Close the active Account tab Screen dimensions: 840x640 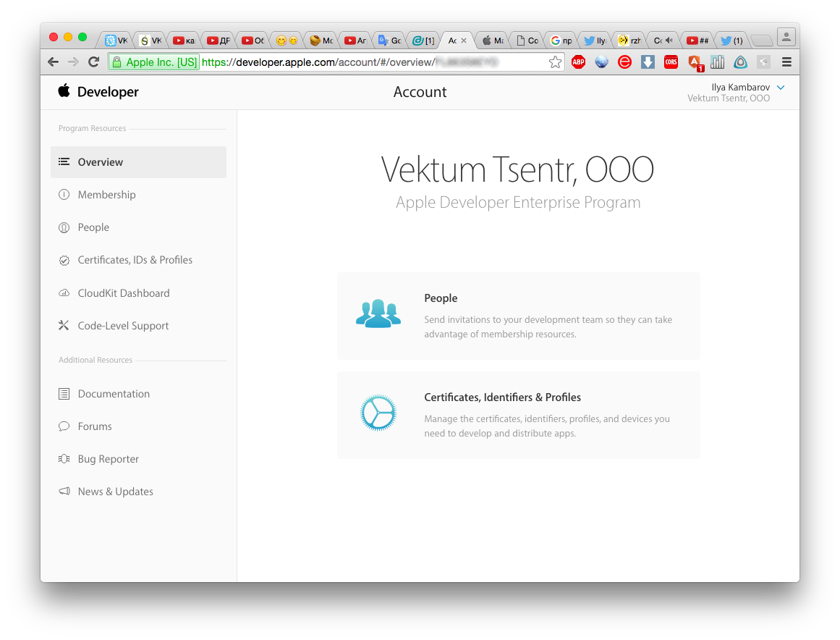[464, 41]
